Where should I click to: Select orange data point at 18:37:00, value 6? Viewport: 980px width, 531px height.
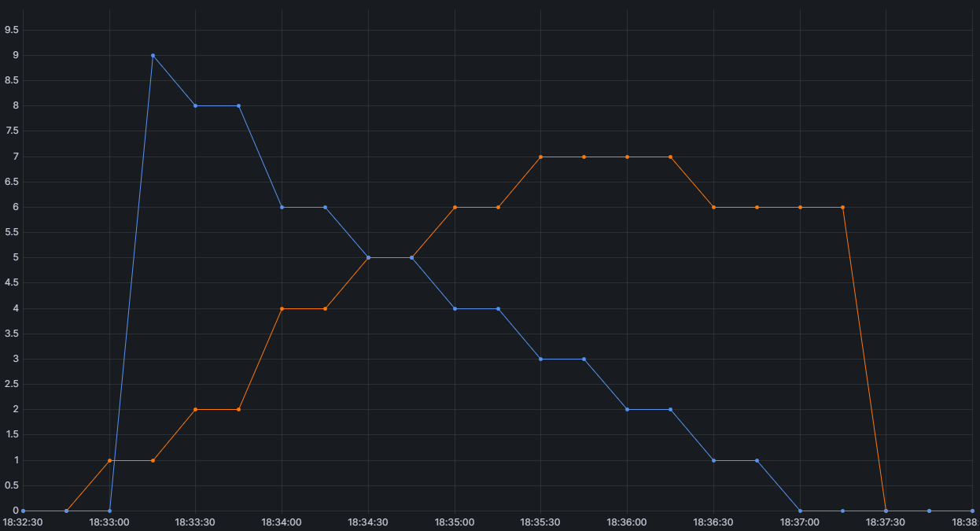coord(800,207)
